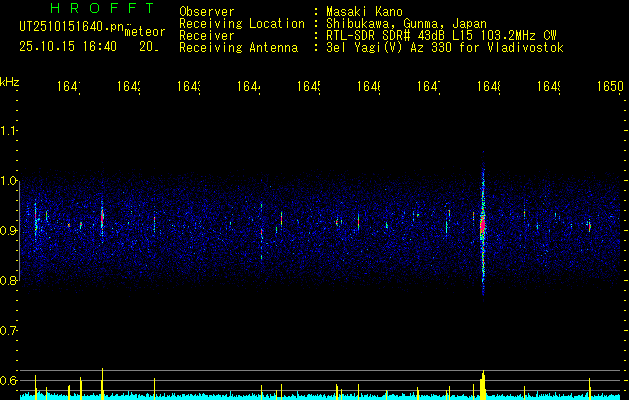Click the 0.9 kHz frequency tick
The width and height of the screenshot is (629, 400).
[9, 231]
